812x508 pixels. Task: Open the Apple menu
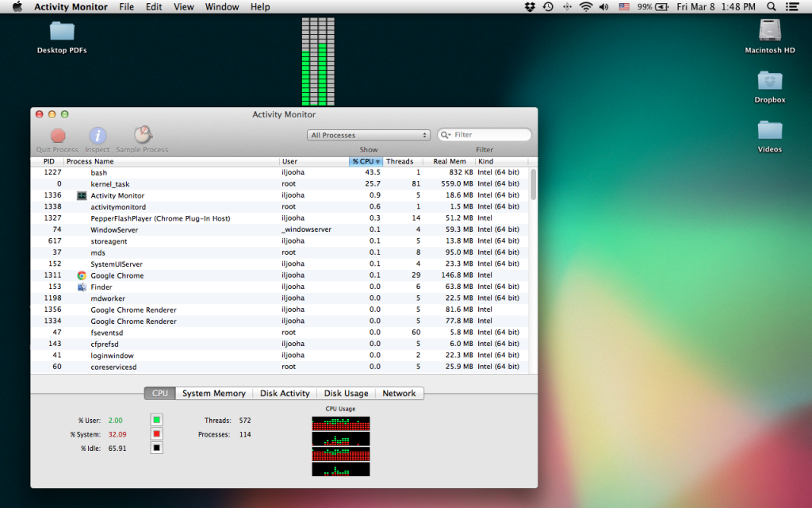[17, 6]
